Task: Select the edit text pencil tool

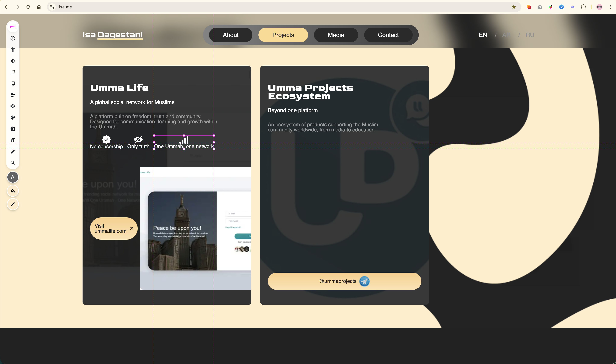Action: [13, 151]
